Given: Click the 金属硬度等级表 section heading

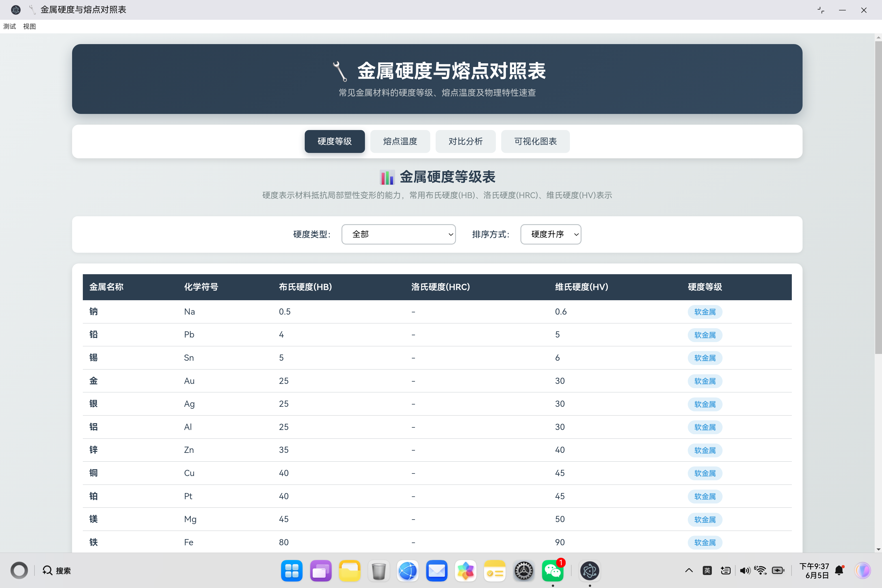Looking at the screenshot, I should (x=437, y=177).
